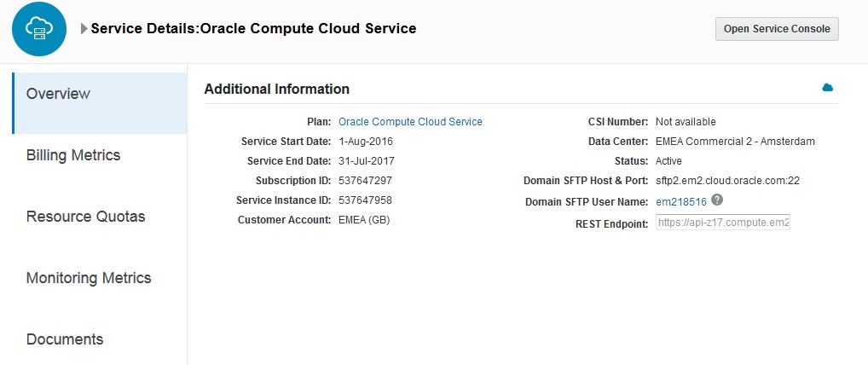The image size is (868, 365).
Task: Click the blue cloud server service icon
Action: 39,29
